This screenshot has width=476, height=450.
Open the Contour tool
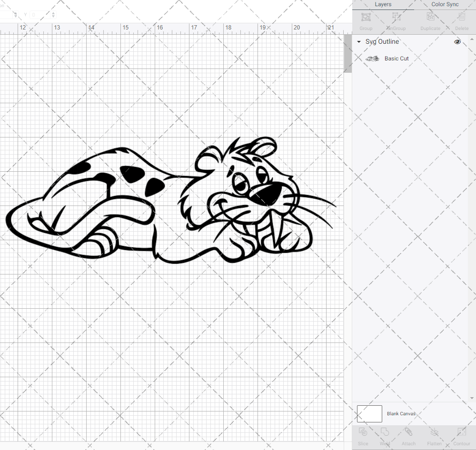[x=461, y=436]
